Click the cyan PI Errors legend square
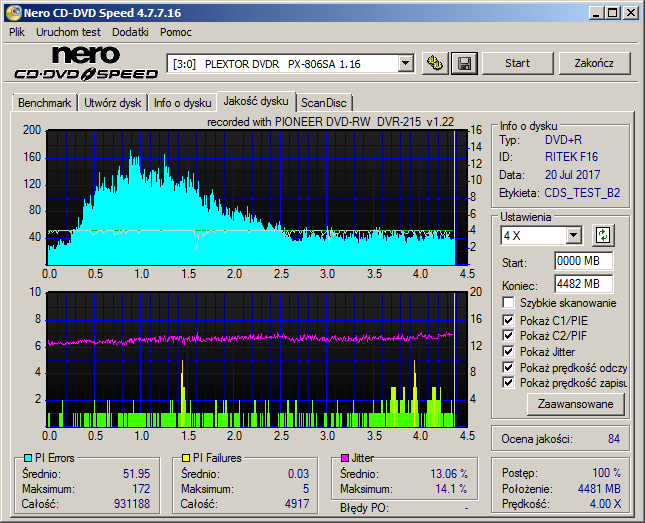 click(x=28, y=458)
